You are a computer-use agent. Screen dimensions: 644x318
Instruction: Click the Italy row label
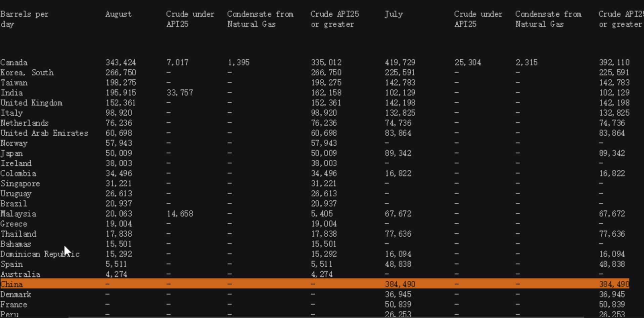click(11, 113)
